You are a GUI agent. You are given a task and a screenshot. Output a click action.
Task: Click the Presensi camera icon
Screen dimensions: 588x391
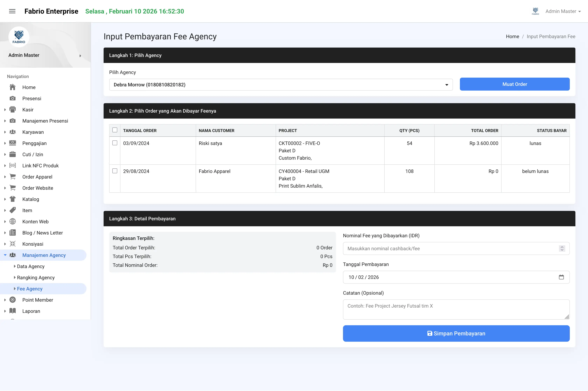click(x=12, y=98)
